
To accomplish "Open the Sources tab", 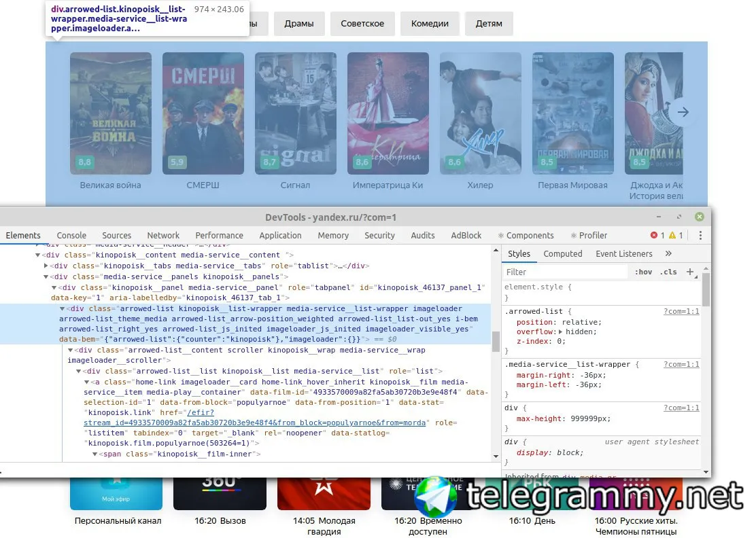I will (x=117, y=235).
